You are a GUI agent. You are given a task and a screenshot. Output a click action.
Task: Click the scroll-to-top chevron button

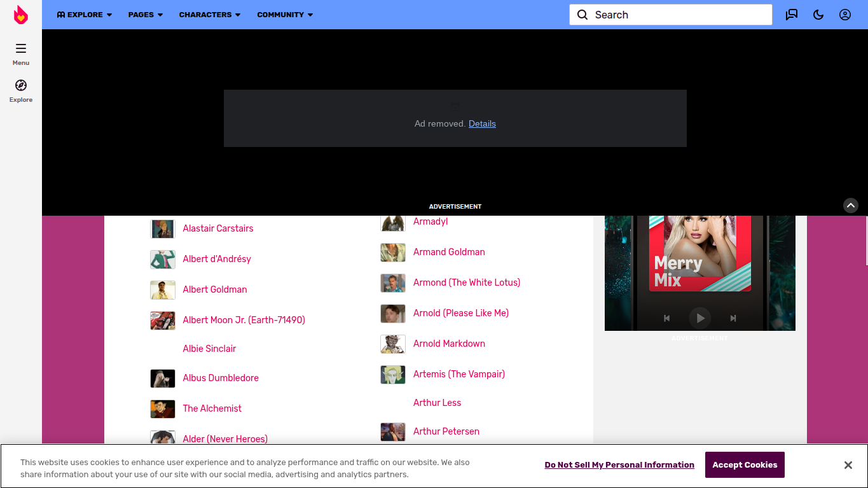851,206
